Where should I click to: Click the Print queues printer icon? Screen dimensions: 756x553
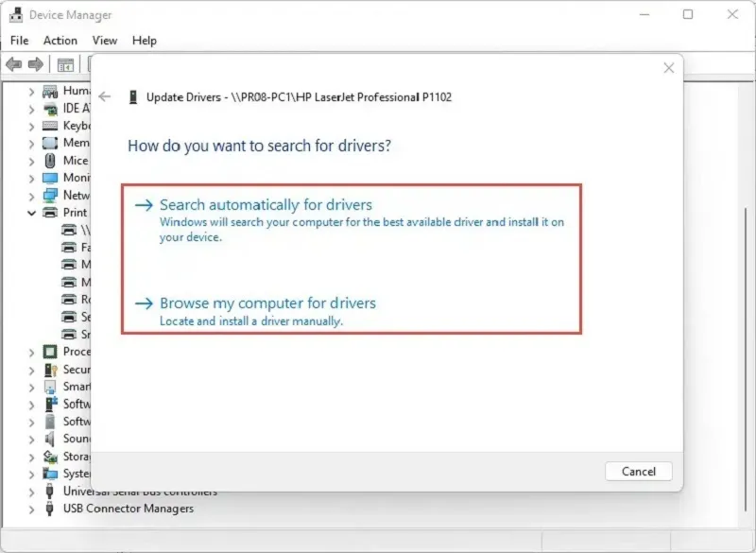[50, 213]
